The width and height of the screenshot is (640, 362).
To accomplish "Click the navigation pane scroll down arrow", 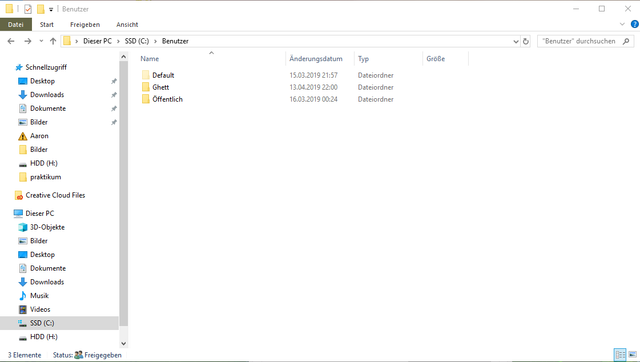I will click(x=123, y=344).
